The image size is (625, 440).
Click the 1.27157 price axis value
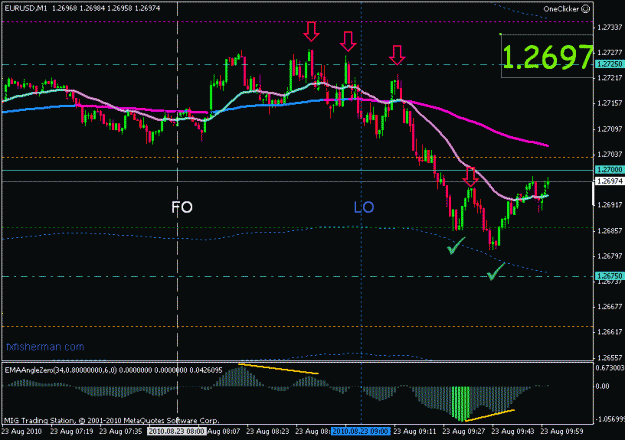tap(610, 103)
